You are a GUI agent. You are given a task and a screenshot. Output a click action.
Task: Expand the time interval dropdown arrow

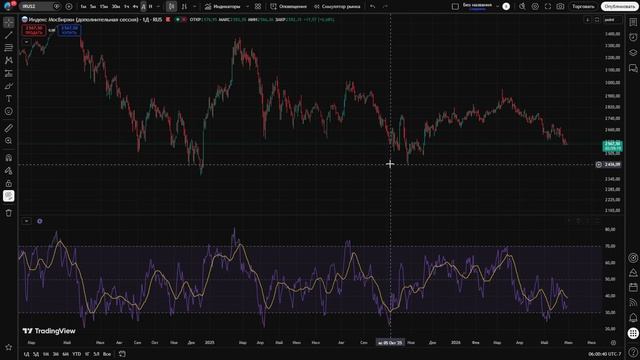[158, 7]
